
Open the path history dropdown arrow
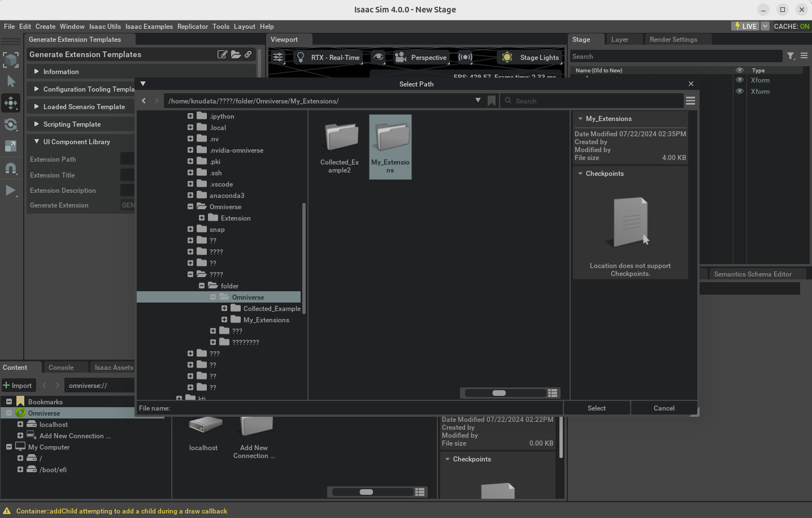478,100
